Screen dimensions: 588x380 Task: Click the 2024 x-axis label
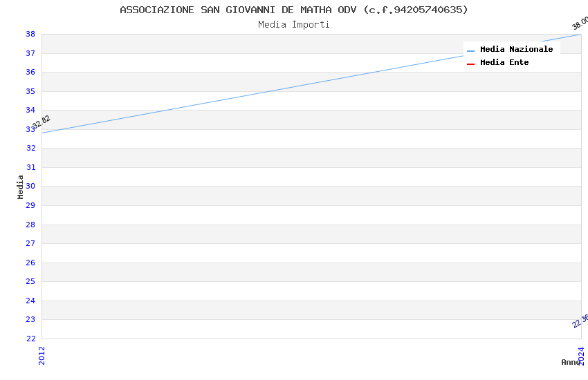pyautogui.click(x=581, y=356)
